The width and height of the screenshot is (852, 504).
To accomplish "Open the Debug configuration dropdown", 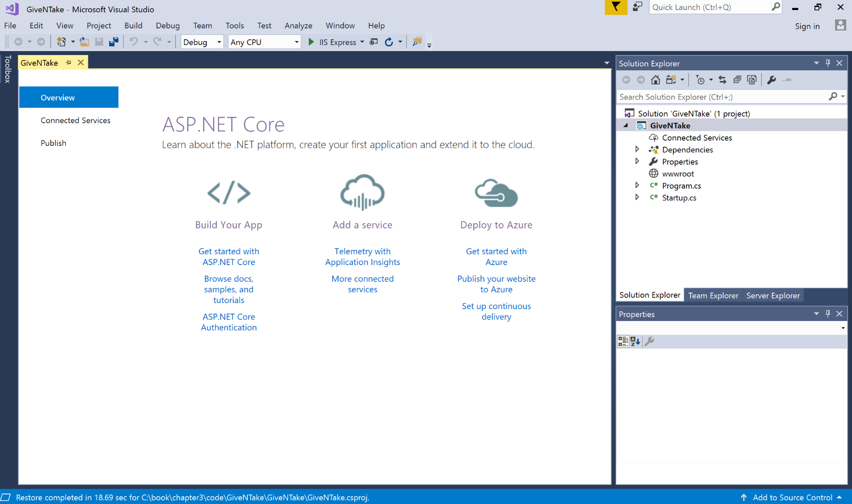I will (x=202, y=42).
